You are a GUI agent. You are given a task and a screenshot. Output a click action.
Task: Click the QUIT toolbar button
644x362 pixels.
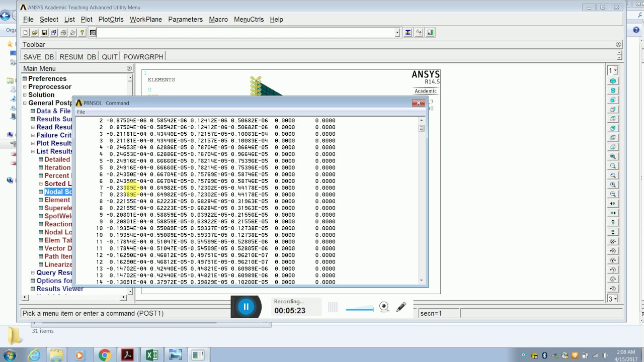click(x=110, y=57)
